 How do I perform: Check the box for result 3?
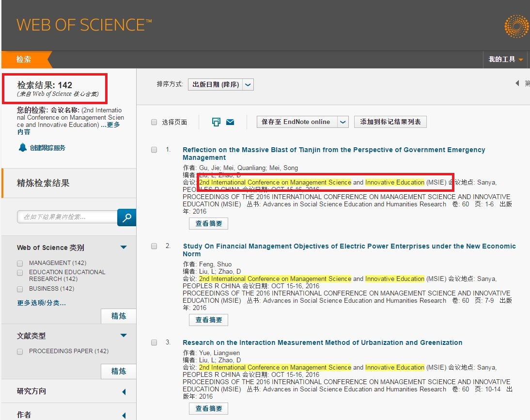pos(154,342)
